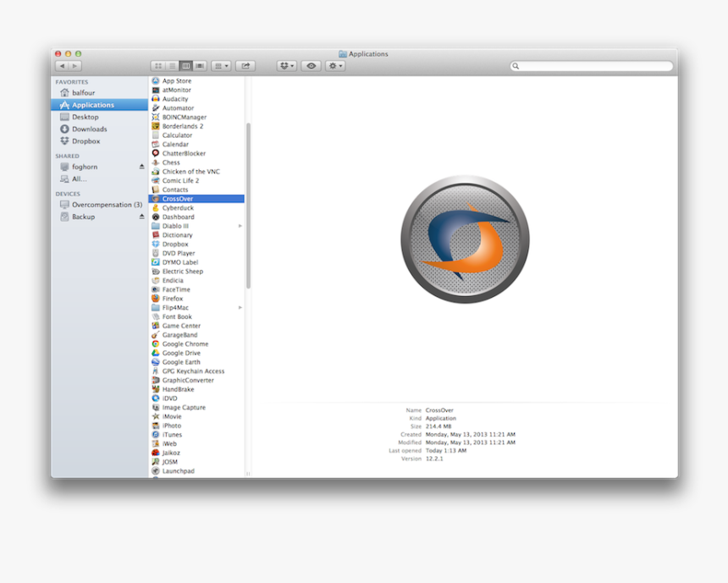Click the atMonitor app icon
Viewport: 728px width, 583px height.
click(156, 90)
